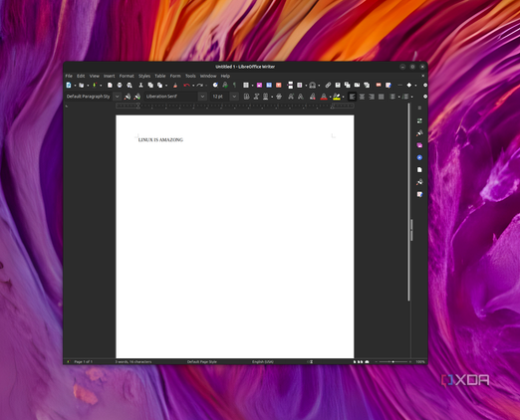
Task: Click the Insert Page Break icon
Action: [290, 86]
